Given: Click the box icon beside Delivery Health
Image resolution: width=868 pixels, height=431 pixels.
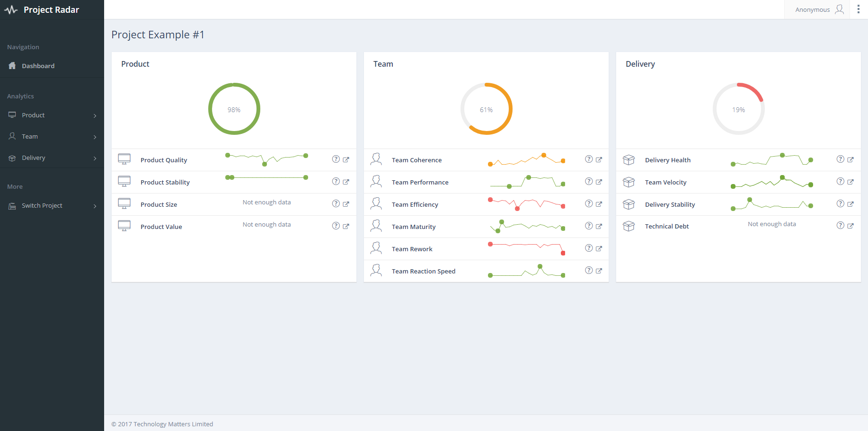Looking at the screenshot, I should coord(629,160).
